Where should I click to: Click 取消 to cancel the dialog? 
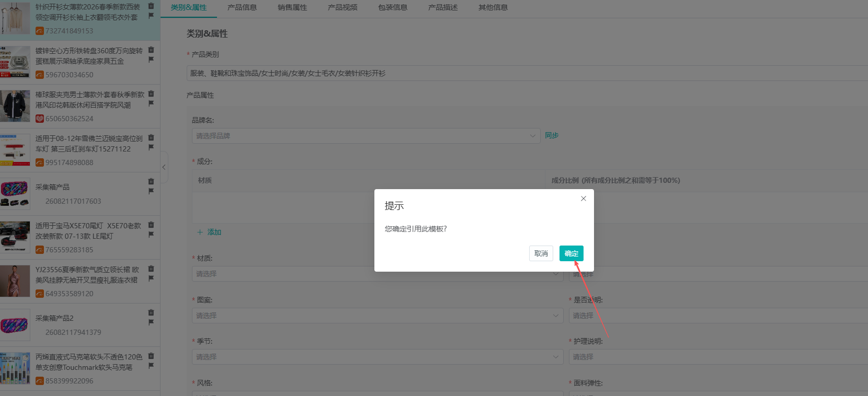541,253
